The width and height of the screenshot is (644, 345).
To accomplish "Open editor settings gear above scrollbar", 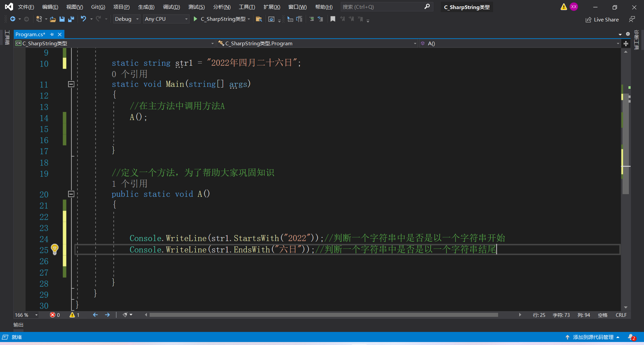I will [628, 34].
